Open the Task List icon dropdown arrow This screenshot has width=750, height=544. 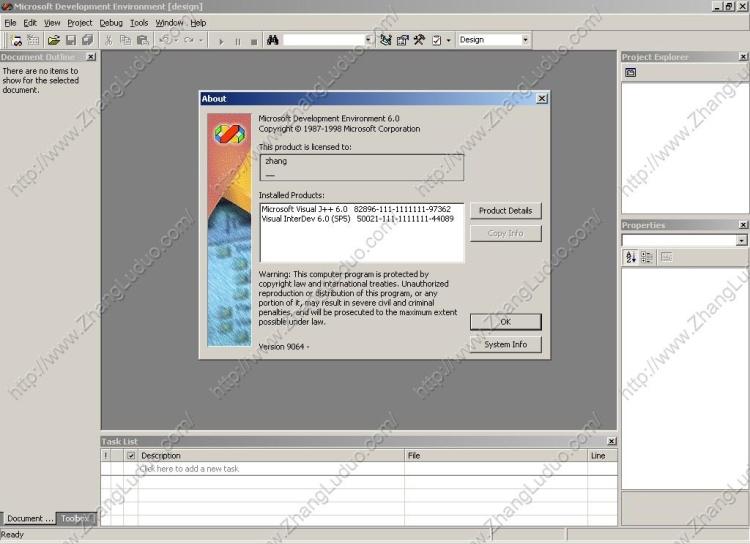pos(448,40)
